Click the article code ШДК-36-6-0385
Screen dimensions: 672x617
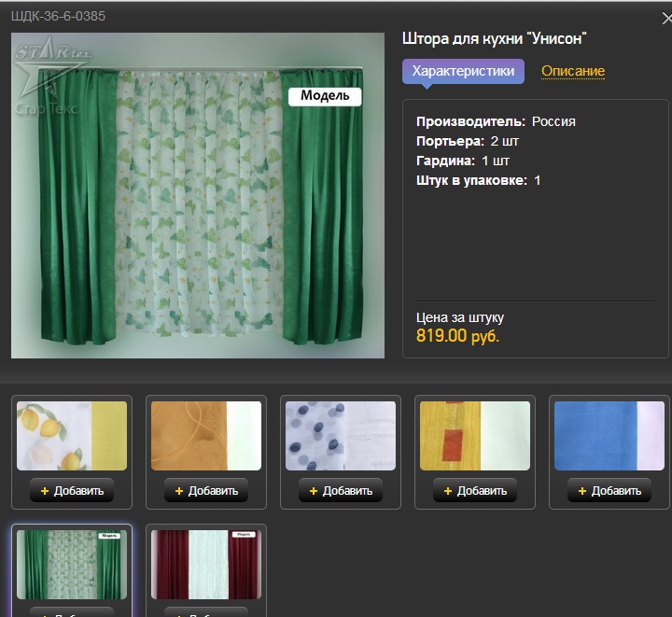(x=58, y=16)
